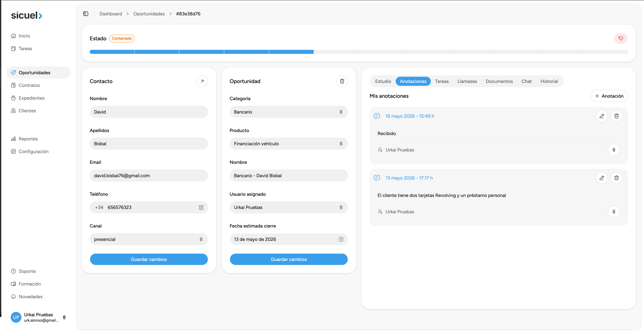The width and height of the screenshot is (644, 332).
Task: Go to Oportunidades breadcrumb
Action: [x=149, y=14]
